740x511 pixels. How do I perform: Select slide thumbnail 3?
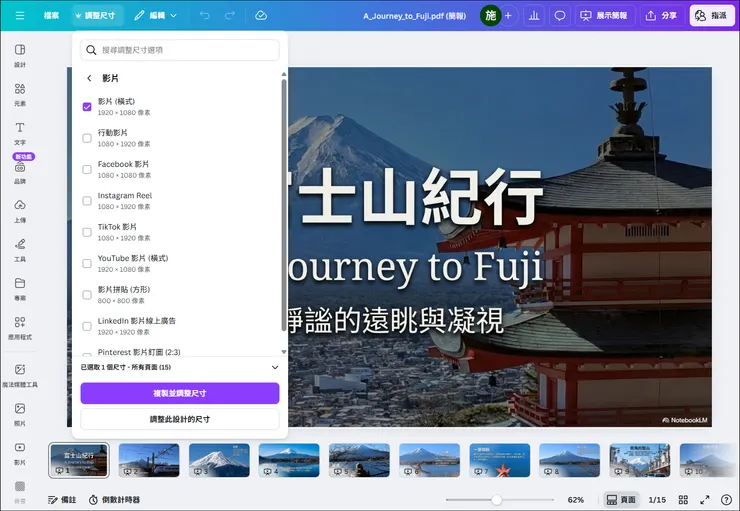[x=219, y=460]
